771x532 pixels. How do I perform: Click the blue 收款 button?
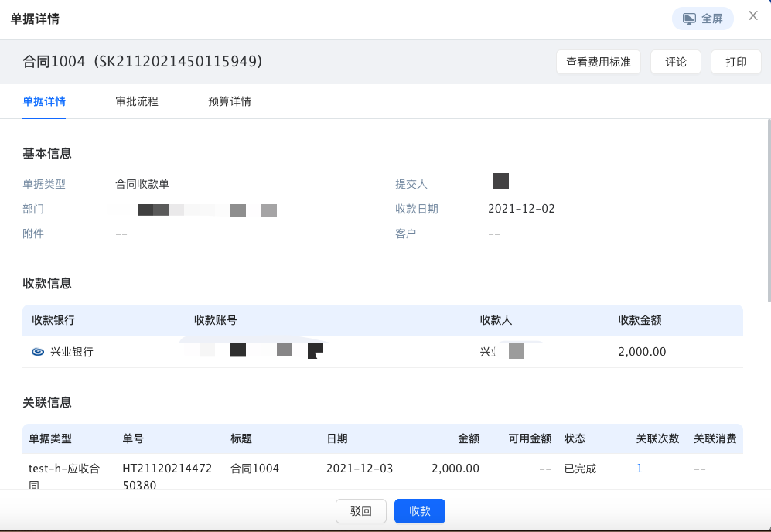[x=420, y=511]
